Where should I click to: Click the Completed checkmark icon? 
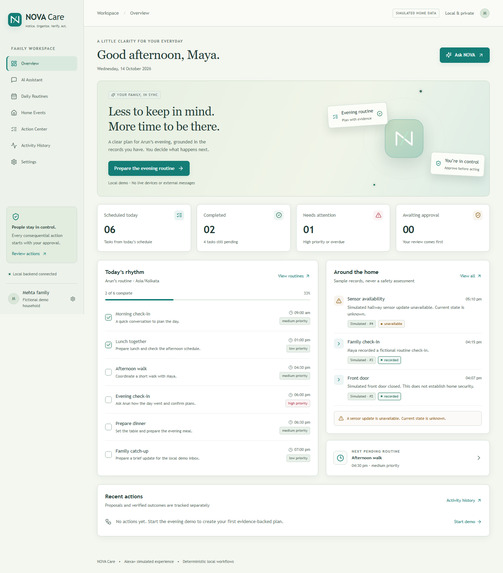pyautogui.click(x=279, y=215)
